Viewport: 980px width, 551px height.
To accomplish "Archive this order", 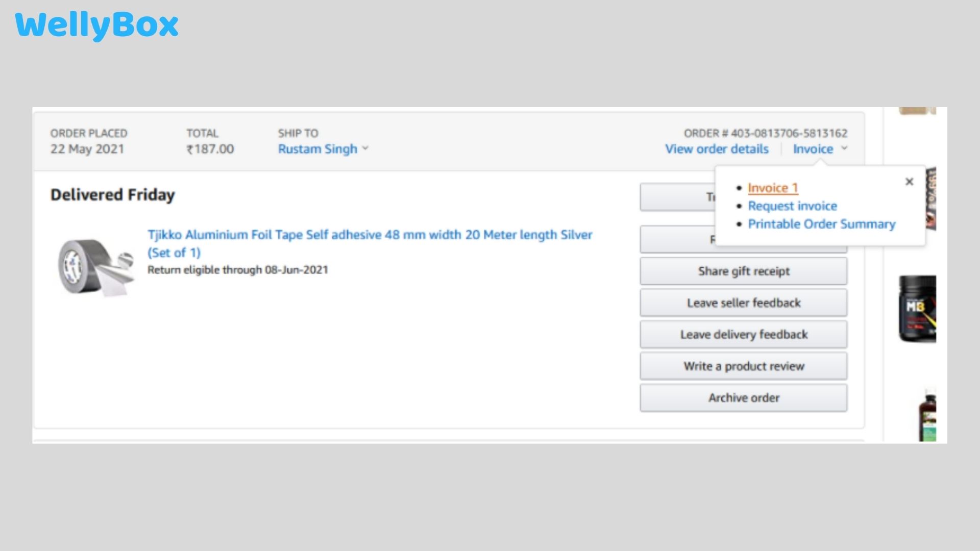I will click(x=743, y=397).
